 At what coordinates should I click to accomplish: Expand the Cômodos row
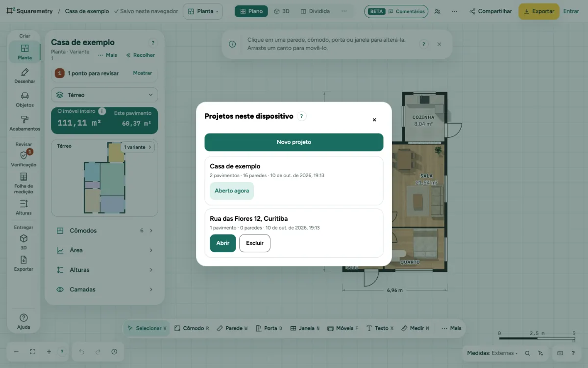coord(104,231)
